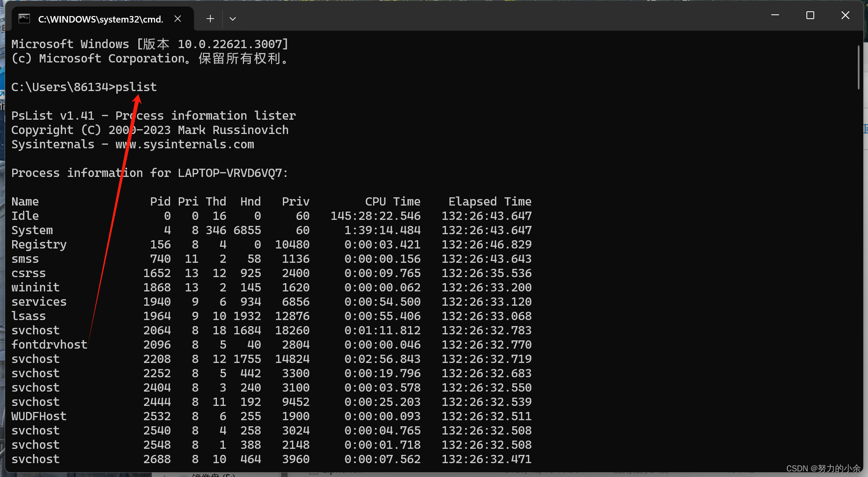Click LAPTOP-VRVD6VQ7 hostname text
This screenshot has width=868, height=477.
coord(230,173)
